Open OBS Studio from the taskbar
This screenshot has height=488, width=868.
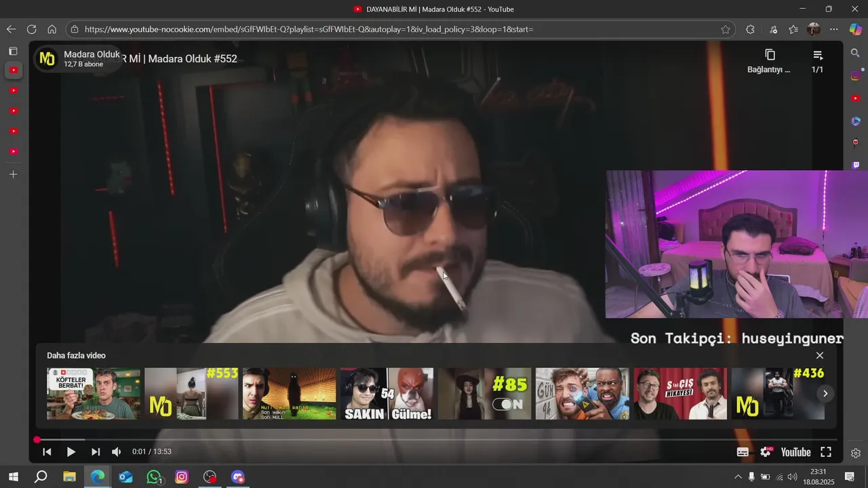pyautogui.click(x=210, y=477)
